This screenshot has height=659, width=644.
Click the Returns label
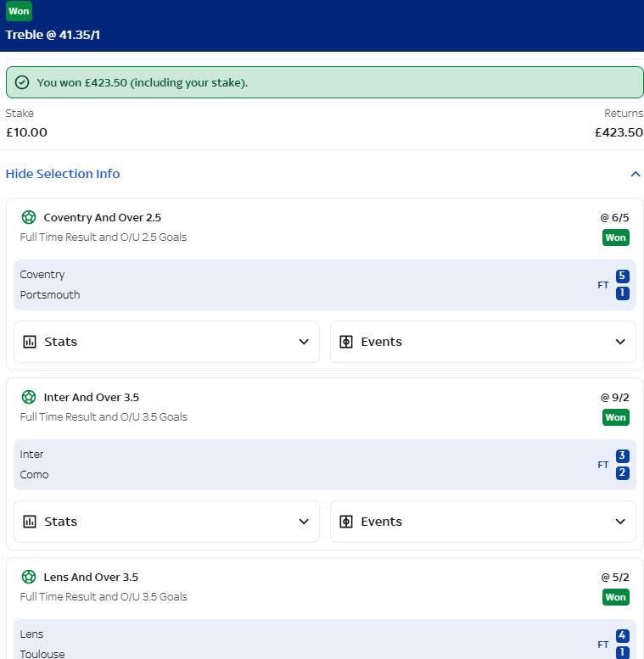point(624,114)
